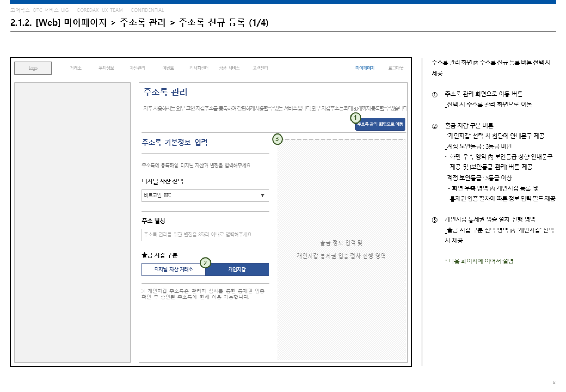The width and height of the screenshot is (566, 392).
Task: Open the 리서치센터 menu item
Action: [x=199, y=68]
